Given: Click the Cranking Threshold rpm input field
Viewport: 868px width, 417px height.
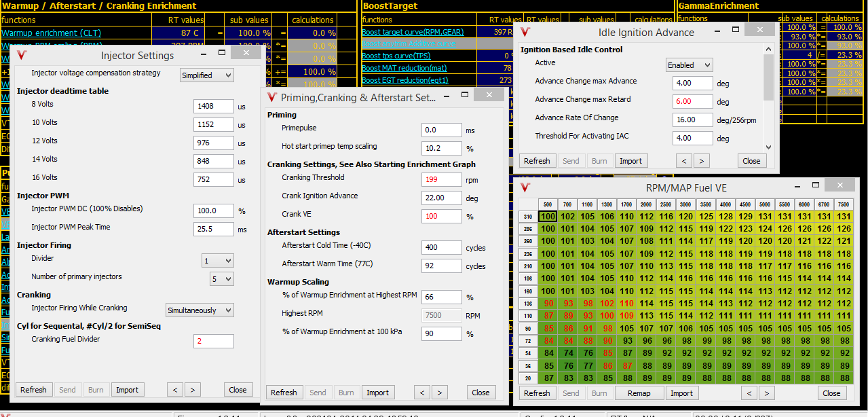Looking at the screenshot, I should point(441,179).
